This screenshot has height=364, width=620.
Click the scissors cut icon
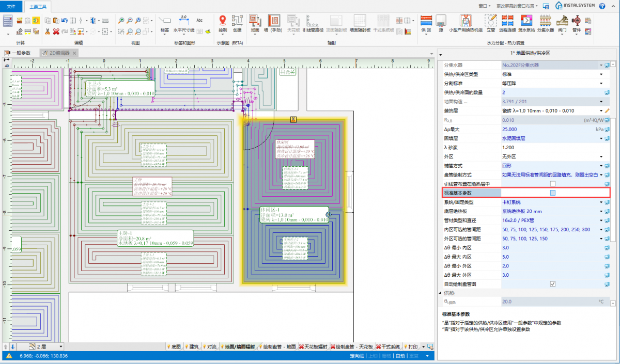pyautogui.click(x=48, y=31)
